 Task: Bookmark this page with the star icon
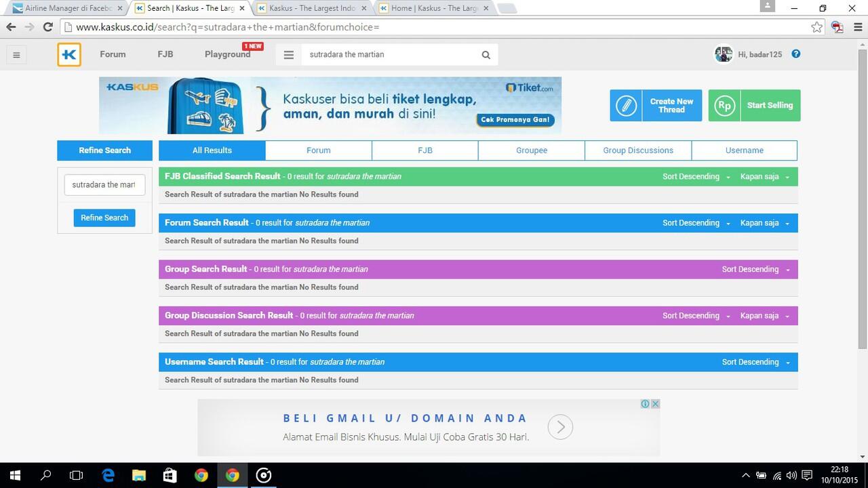click(x=817, y=27)
